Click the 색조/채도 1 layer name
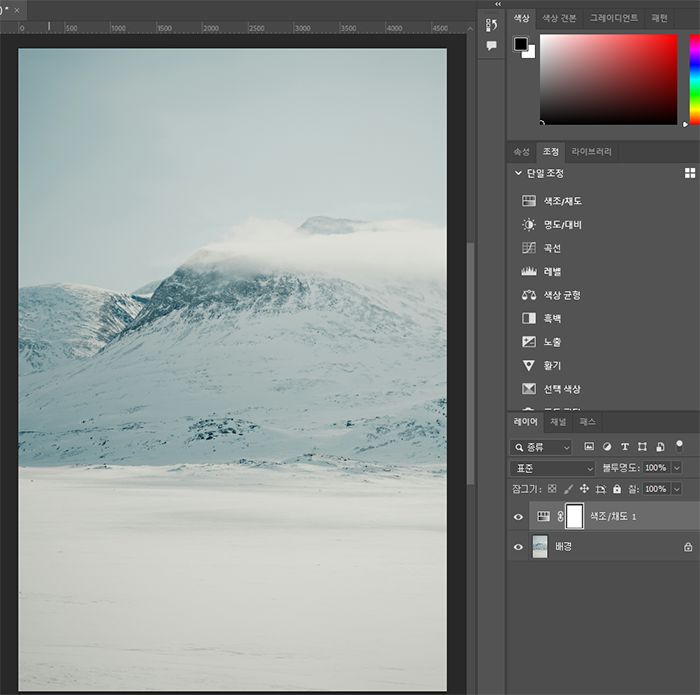Image resolution: width=700 pixels, height=695 pixels. [613, 516]
